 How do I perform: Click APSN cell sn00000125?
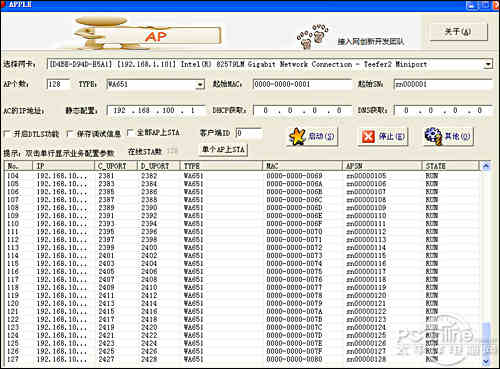click(x=366, y=335)
